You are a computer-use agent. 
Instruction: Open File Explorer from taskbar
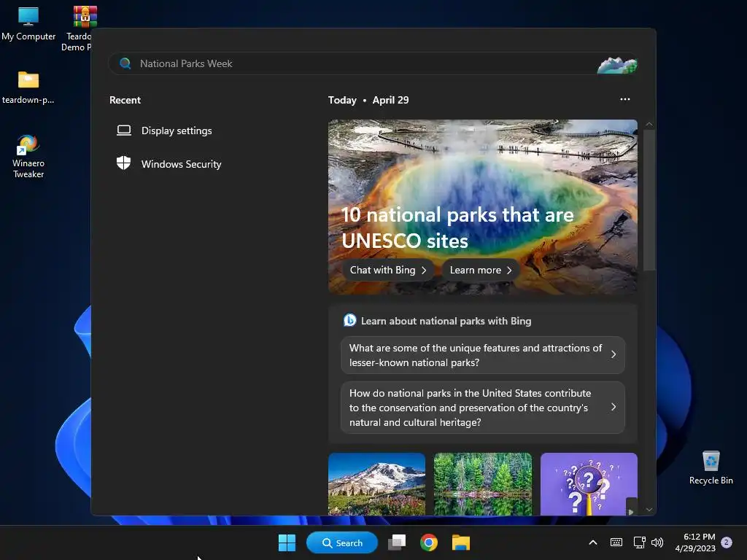tap(461, 542)
